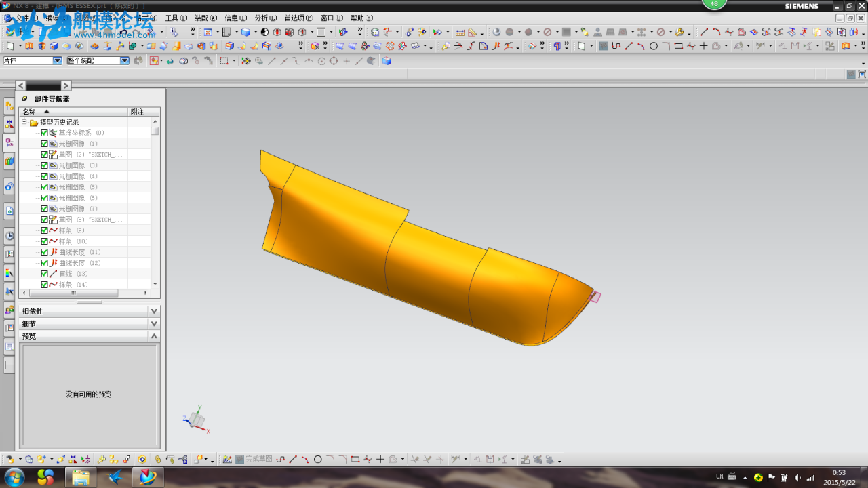Click the volume icon in system tray
The height and width of the screenshot is (488, 868).
797,477
